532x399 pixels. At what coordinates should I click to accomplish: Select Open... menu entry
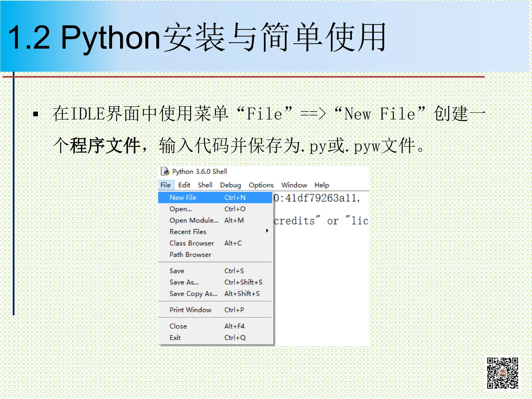[215, 209]
